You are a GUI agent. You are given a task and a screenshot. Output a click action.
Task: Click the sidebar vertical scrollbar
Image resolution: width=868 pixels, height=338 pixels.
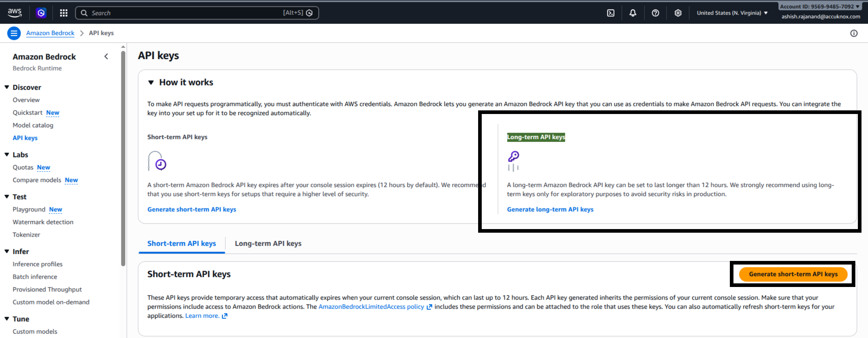coord(123,159)
